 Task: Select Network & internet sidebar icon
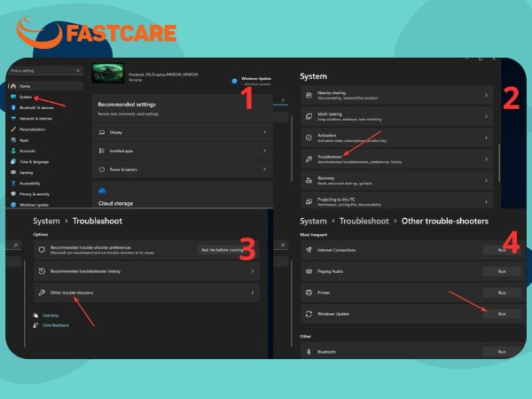pos(13,119)
